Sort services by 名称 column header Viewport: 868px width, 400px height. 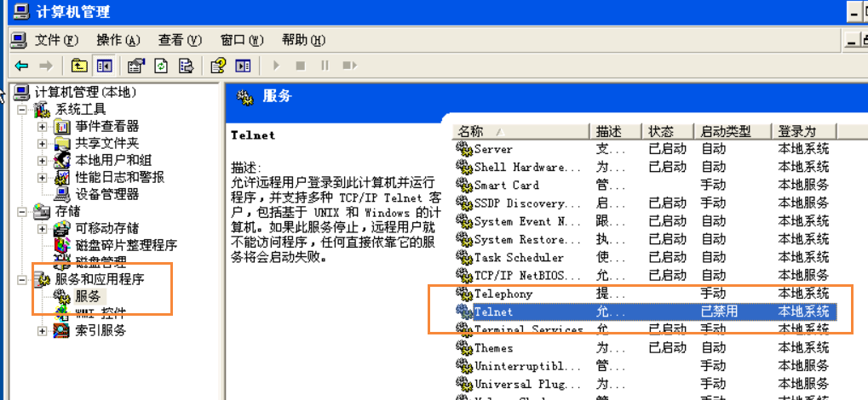click(521, 132)
